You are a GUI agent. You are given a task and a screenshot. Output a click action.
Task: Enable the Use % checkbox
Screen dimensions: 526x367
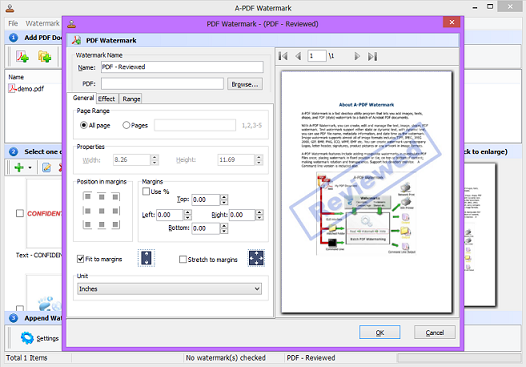[x=146, y=191]
